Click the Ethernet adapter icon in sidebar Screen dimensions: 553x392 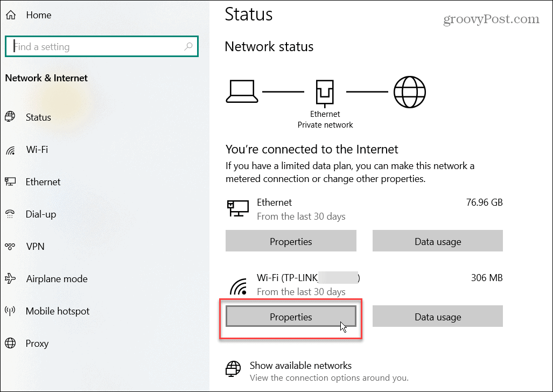click(11, 181)
